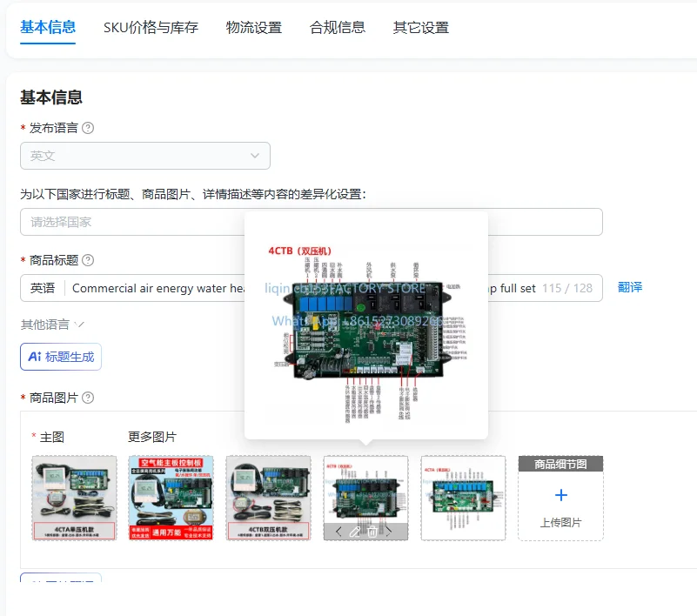
Task: Click the AI 标题生成 button
Action: [61, 357]
